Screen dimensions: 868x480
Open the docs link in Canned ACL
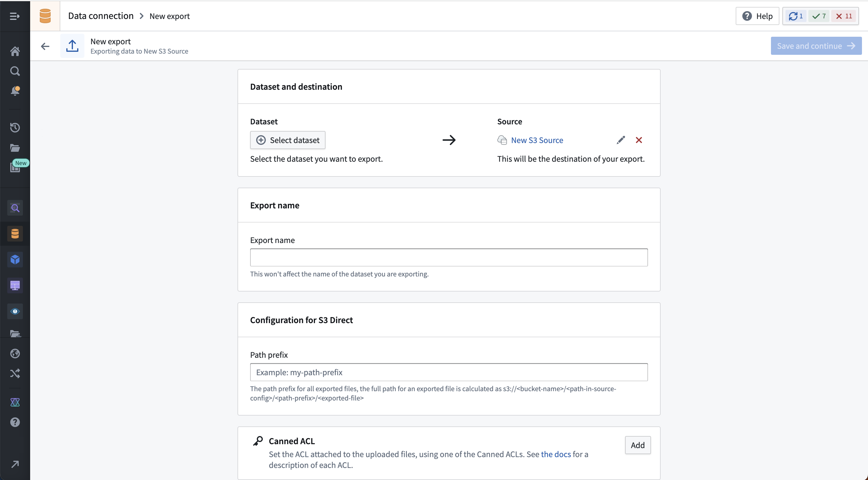[x=556, y=454]
